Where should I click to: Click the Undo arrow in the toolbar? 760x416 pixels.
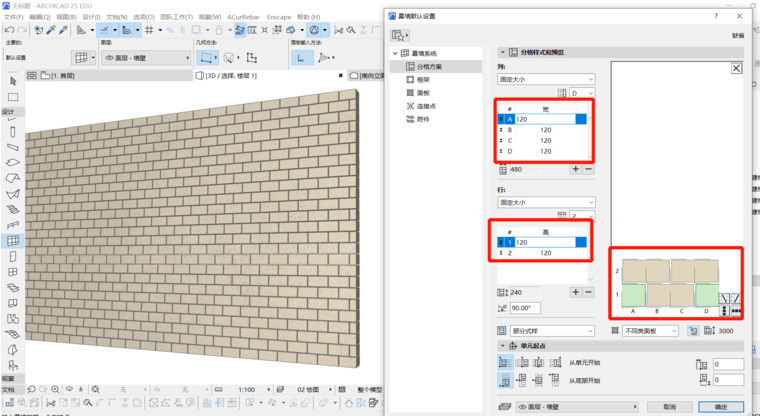[x=9, y=30]
